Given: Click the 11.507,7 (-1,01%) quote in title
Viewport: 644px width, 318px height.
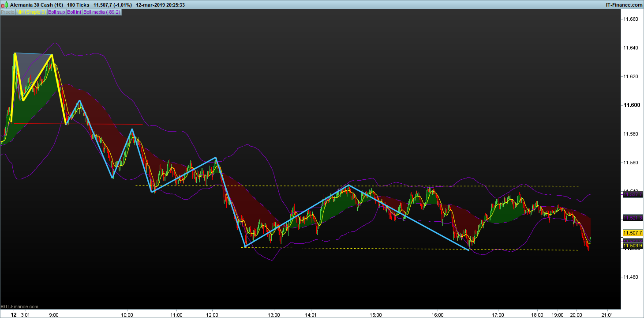Looking at the screenshot, I should (x=113, y=5).
